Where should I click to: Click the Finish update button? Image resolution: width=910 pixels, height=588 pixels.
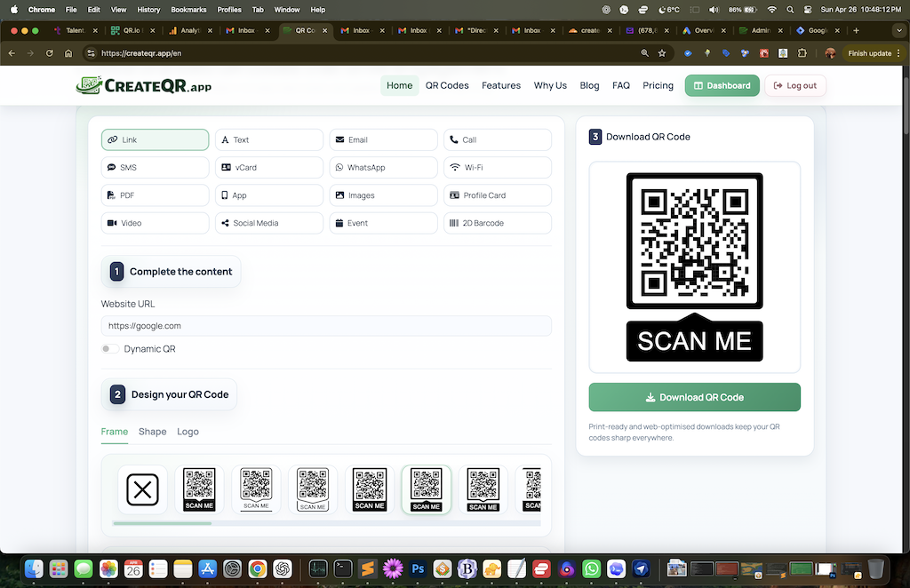click(874, 53)
